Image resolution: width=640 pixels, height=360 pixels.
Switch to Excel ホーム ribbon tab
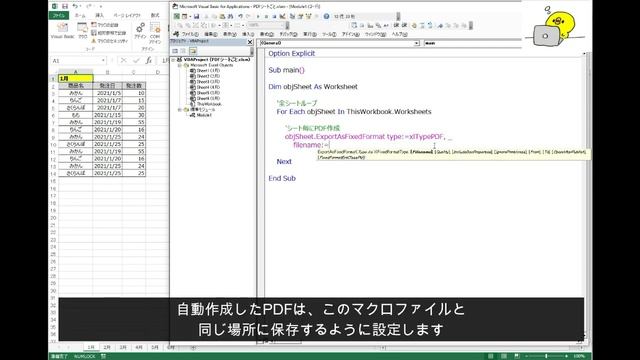[x=80, y=16]
